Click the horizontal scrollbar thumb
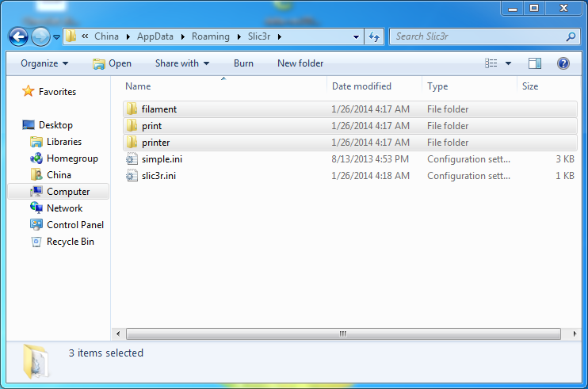The image size is (588, 389). (343, 334)
